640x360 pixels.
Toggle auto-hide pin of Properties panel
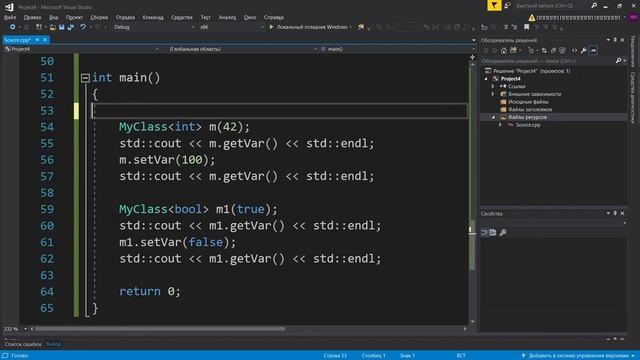coord(615,213)
